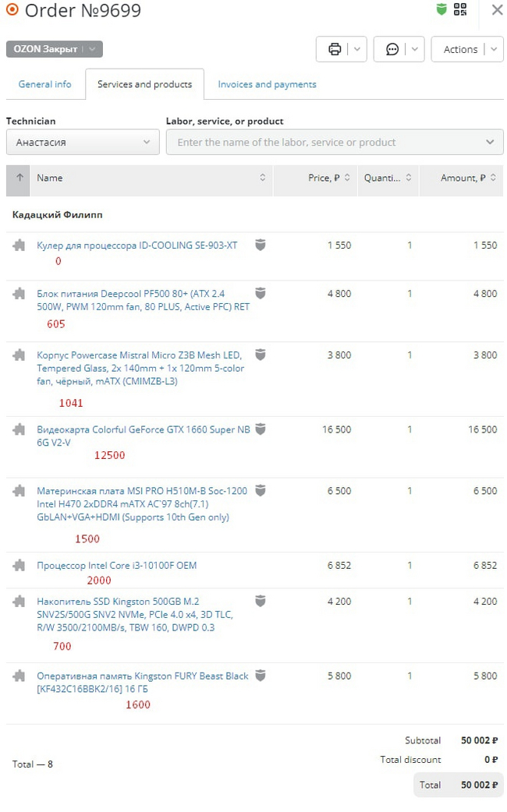507x812 pixels.
Task: Open the Процессор Intel Core i3-10100F product link
Action: click(x=116, y=565)
